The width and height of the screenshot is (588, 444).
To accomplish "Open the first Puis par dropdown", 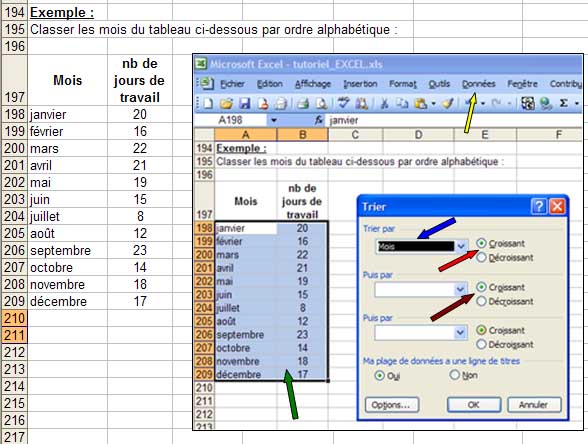I will click(x=461, y=290).
